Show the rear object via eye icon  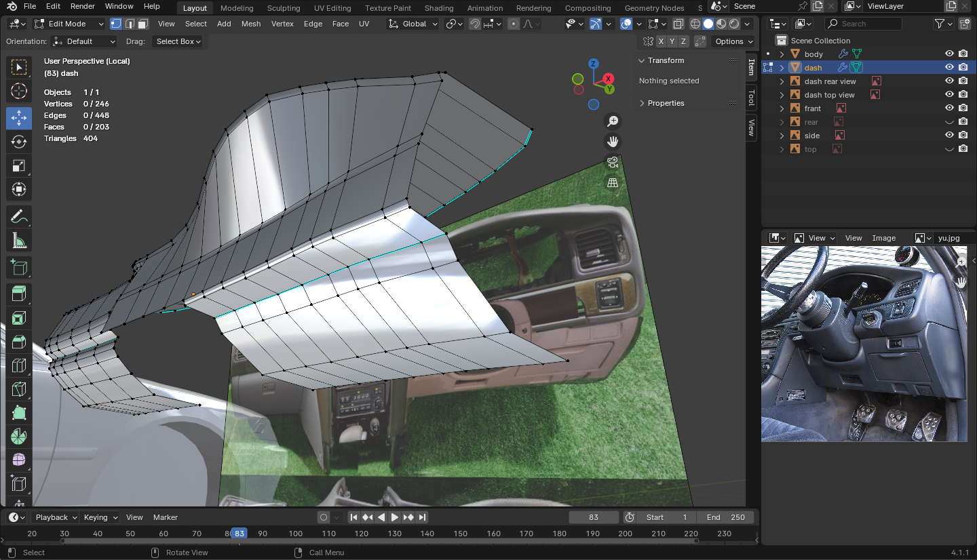(949, 122)
